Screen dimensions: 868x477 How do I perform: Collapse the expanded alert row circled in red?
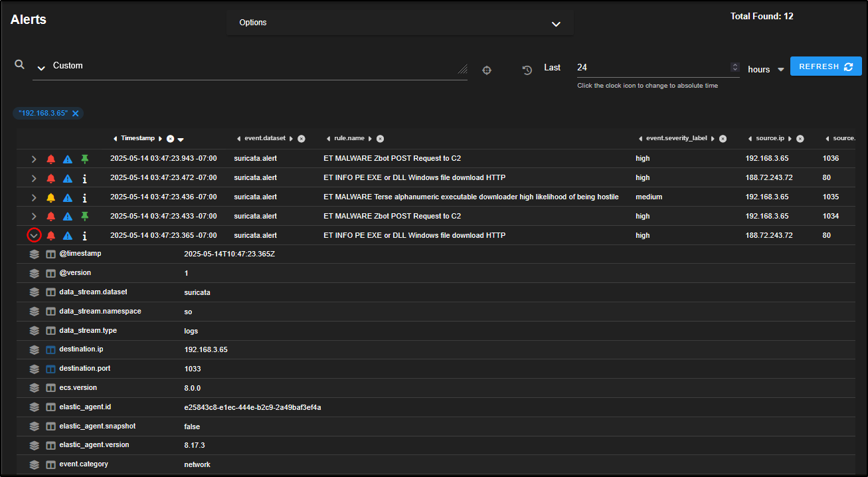point(34,236)
